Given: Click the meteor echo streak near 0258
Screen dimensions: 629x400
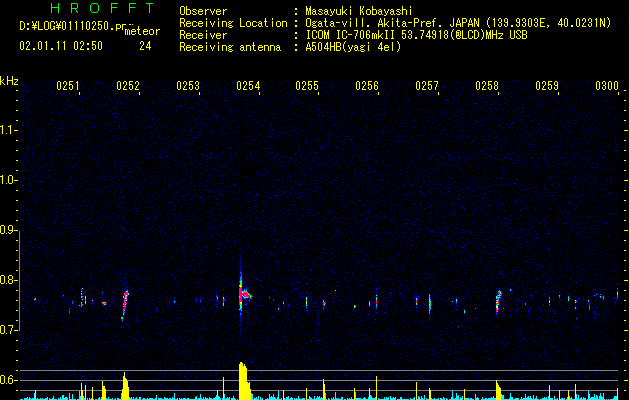Looking at the screenshot, I should [498, 302].
